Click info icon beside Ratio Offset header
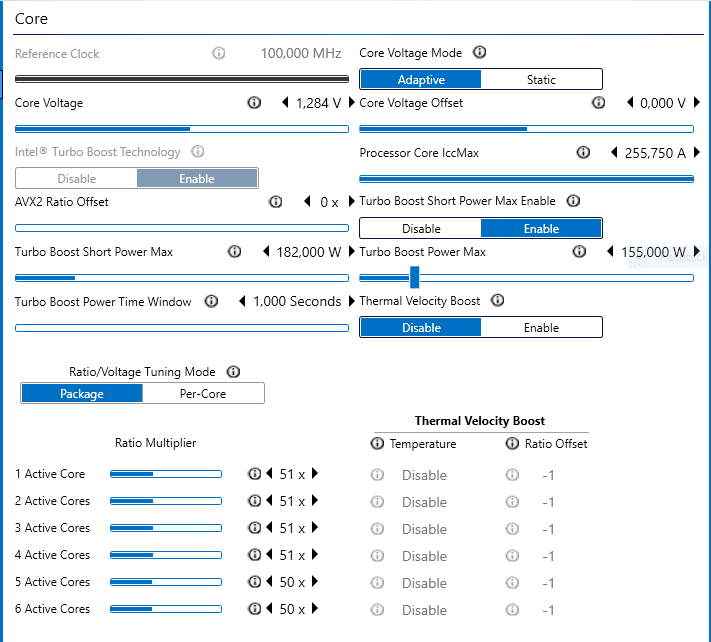The height and width of the screenshot is (642, 711). [512, 443]
